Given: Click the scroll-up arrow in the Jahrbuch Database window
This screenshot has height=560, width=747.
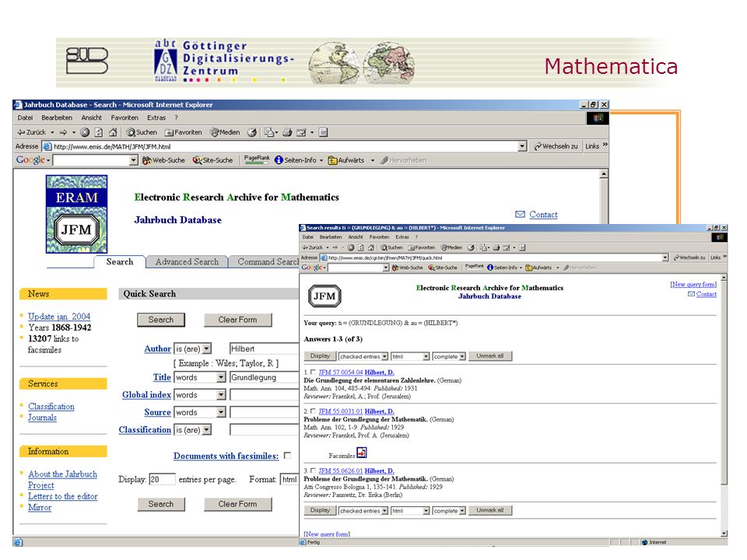Looking at the screenshot, I should click(604, 174).
